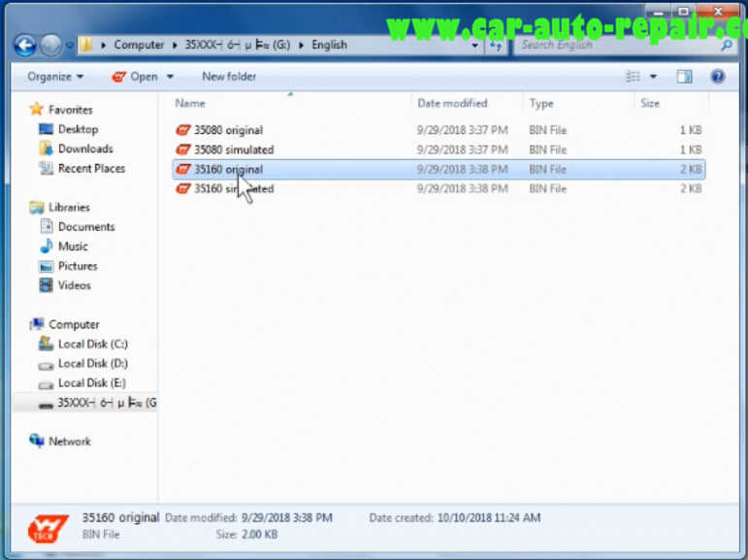
Task: Sort by the Date modified column header
Action: point(452,103)
